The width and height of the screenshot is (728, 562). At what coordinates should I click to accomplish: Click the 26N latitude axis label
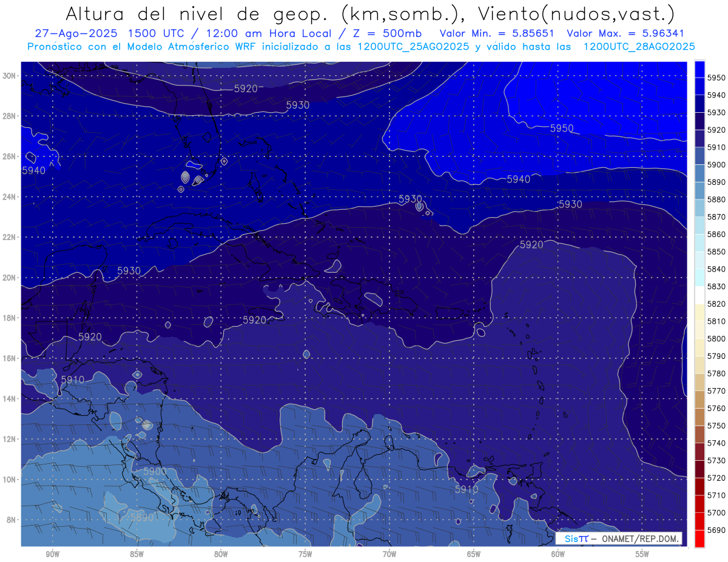(9, 156)
